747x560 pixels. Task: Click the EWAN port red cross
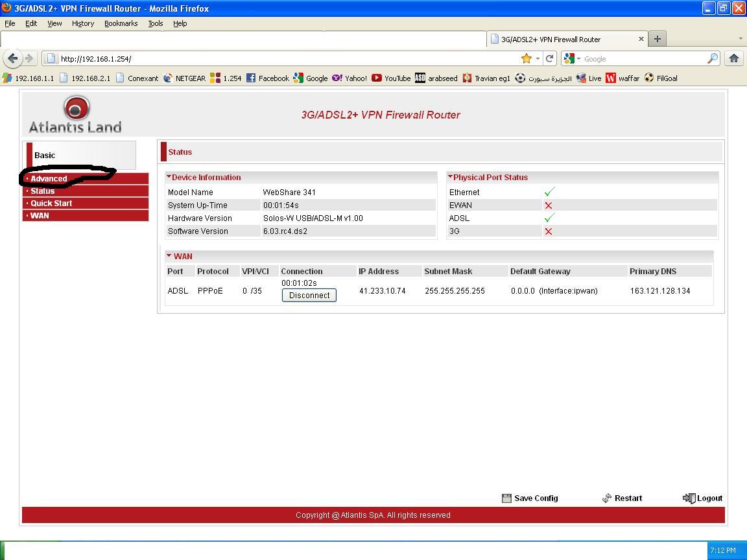point(549,205)
